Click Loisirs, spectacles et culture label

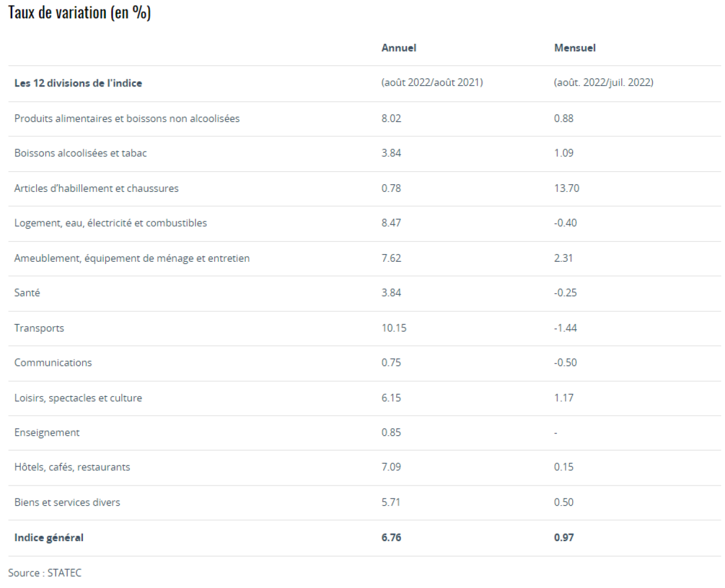click(78, 398)
